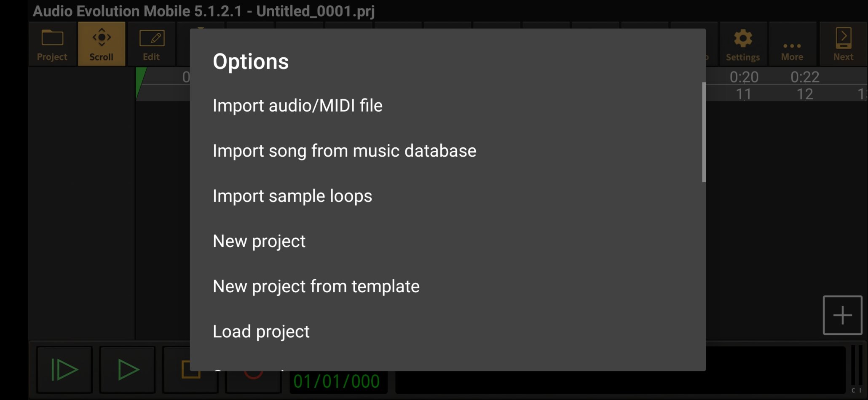868x400 pixels.
Task: Play from start with bar-play button
Action: click(64, 370)
